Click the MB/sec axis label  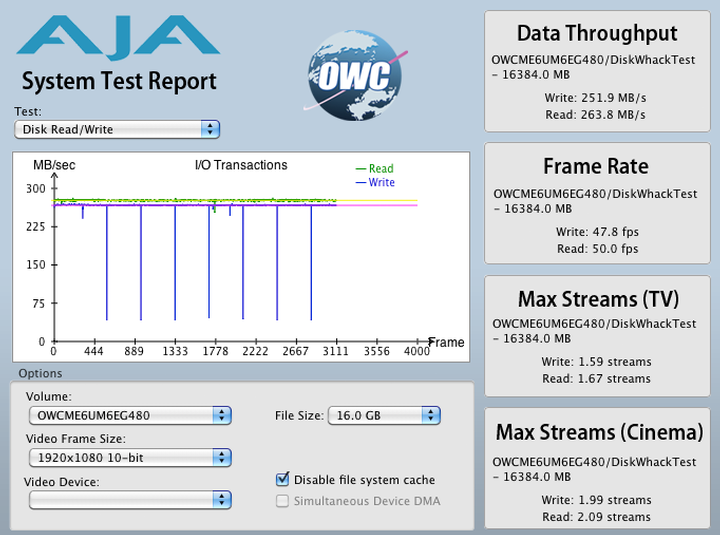click(52, 165)
